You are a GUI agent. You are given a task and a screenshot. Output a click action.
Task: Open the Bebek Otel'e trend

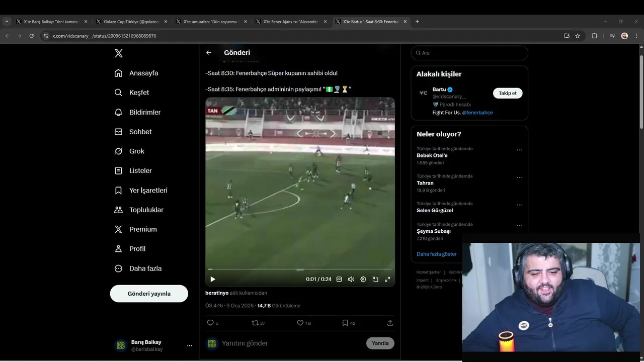432,155
